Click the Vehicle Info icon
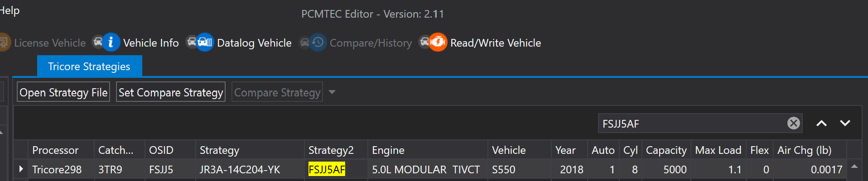This screenshot has width=868, height=181. point(106,43)
